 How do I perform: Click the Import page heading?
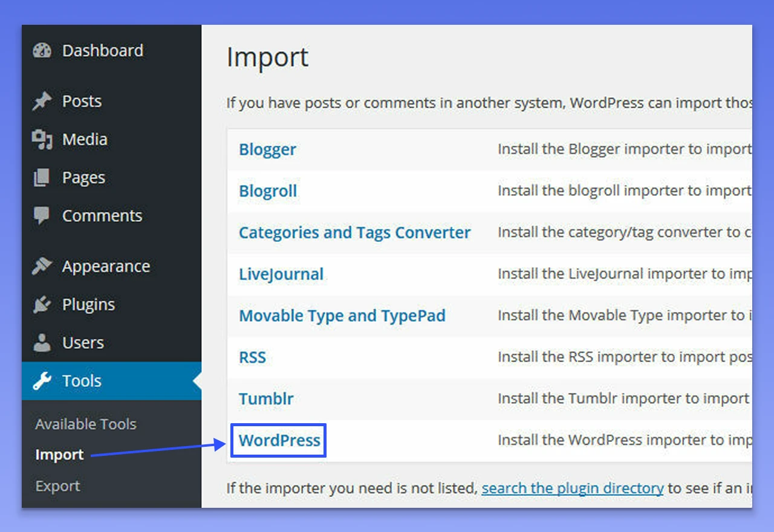coord(267,57)
